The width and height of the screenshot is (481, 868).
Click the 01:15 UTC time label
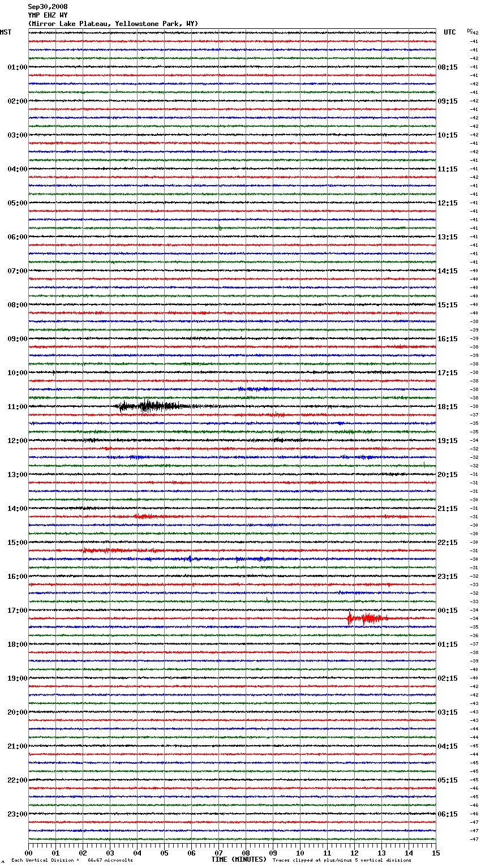[x=448, y=644]
